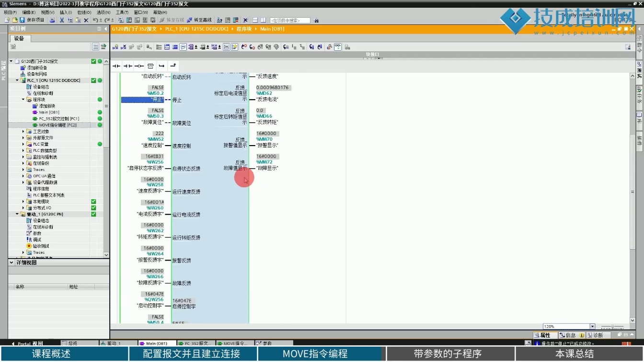Open 在线(O) menu
This screenshot has height=362, width=644.
pyautogui.click(x=84, y=12)
